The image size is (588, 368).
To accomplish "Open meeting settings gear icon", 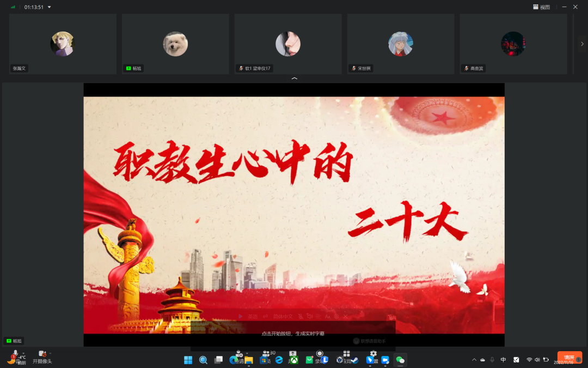I will click(373, 354).
